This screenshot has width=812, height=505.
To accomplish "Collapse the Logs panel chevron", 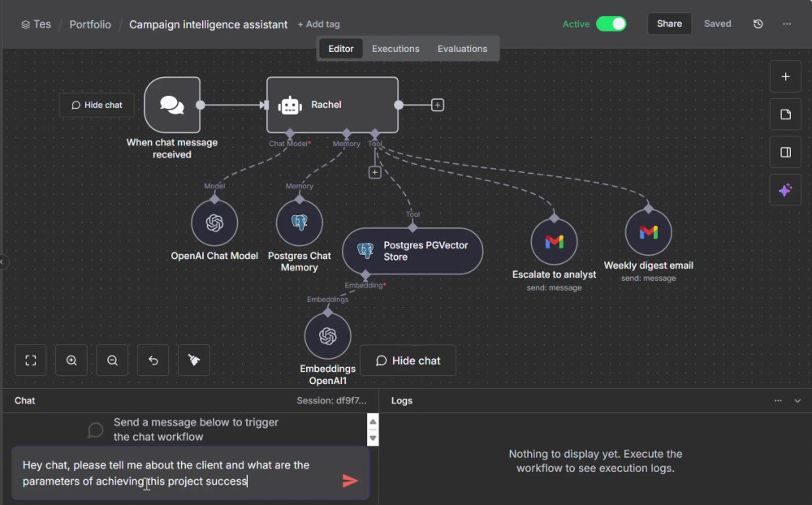I will click(797, 401).
